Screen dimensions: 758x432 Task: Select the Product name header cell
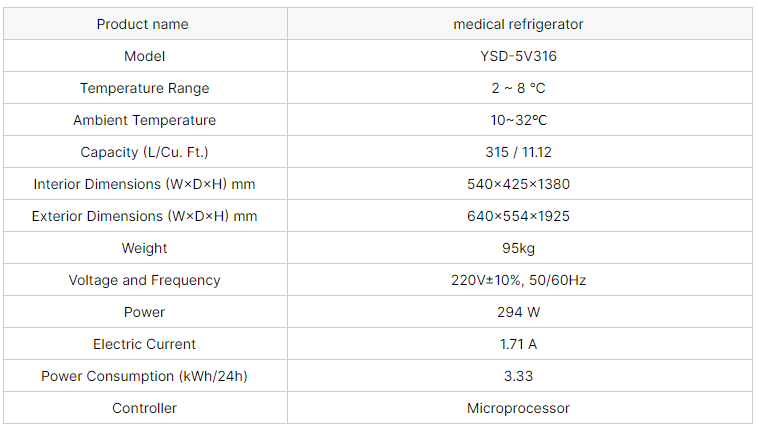145,24
